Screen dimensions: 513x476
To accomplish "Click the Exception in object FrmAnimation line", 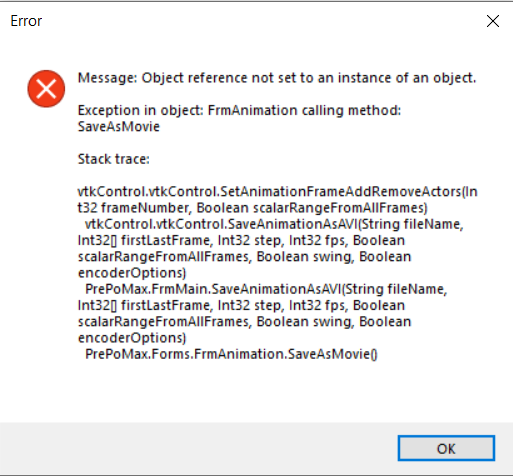I will [239, 110].
